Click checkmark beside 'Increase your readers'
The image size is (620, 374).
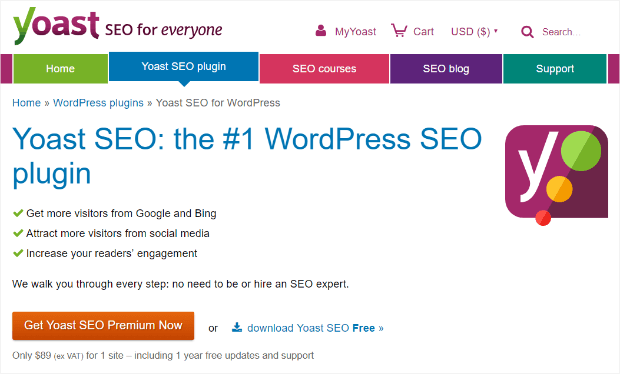18,253
